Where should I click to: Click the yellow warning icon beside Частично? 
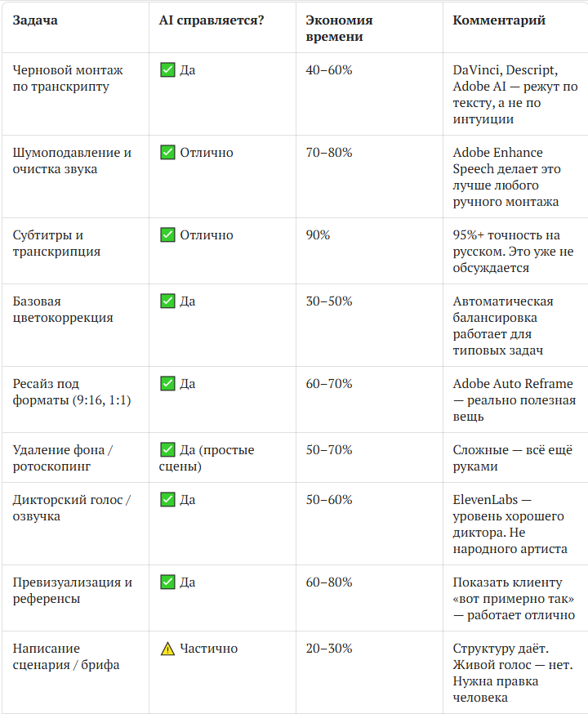[x=167, y=648]
